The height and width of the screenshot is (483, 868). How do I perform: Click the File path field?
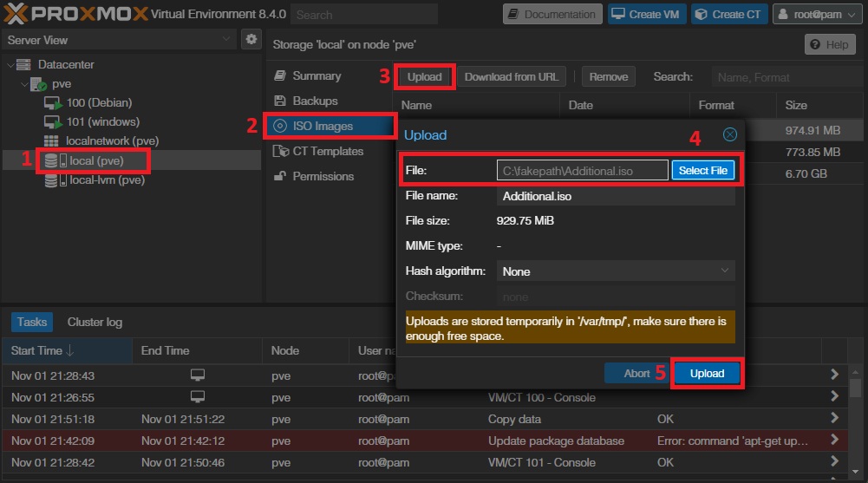coord(583,171)
